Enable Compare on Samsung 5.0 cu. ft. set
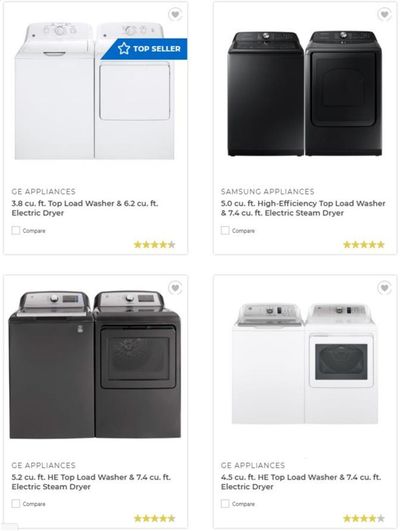The image size is (400, 531). click(225, 231)
